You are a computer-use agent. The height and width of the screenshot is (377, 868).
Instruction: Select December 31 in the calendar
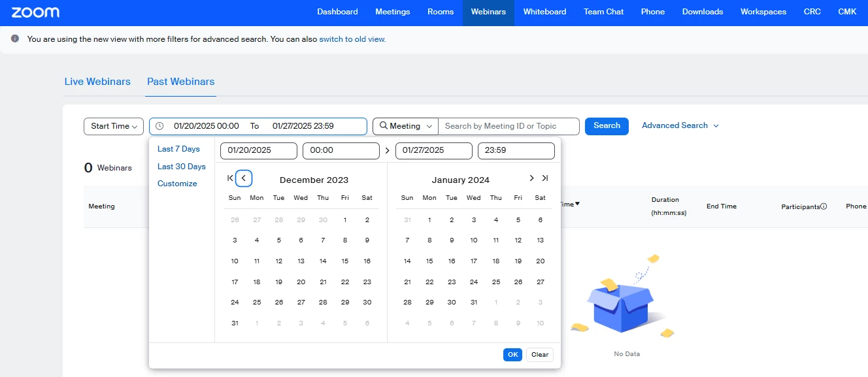(235, 323)
